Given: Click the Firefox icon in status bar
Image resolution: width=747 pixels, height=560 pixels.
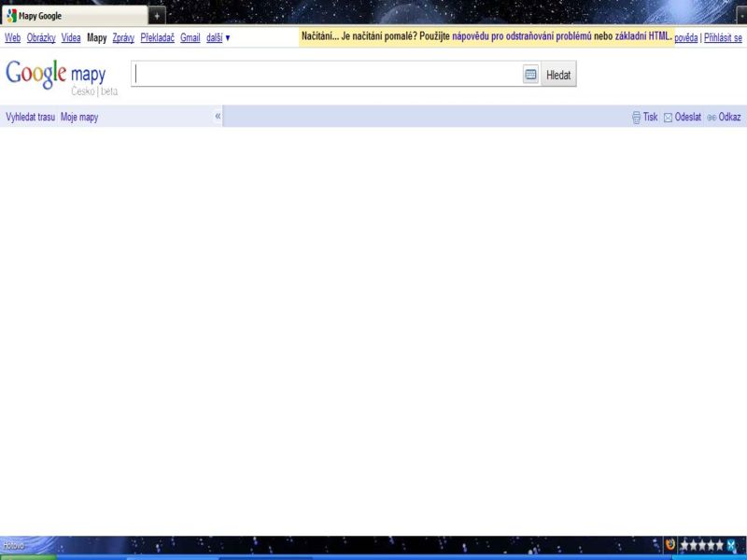Looking at the screenshot, I should coord(670,544).
